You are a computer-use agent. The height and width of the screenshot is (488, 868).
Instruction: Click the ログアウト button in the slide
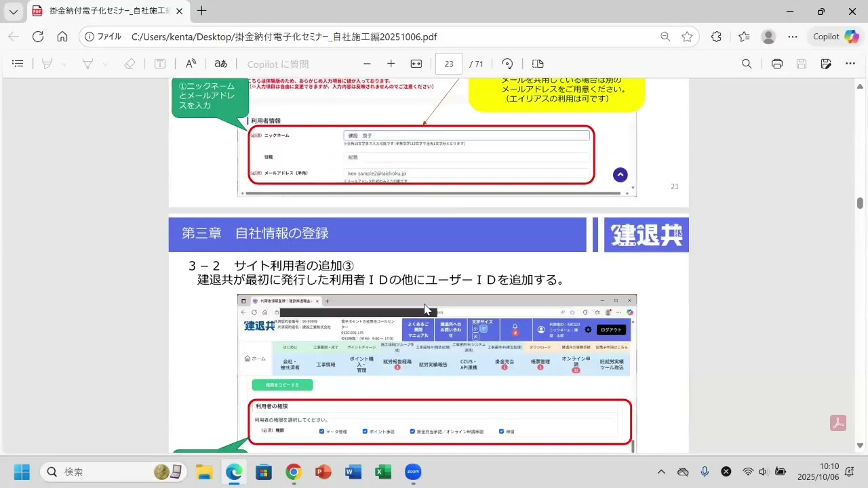(611, 329)
